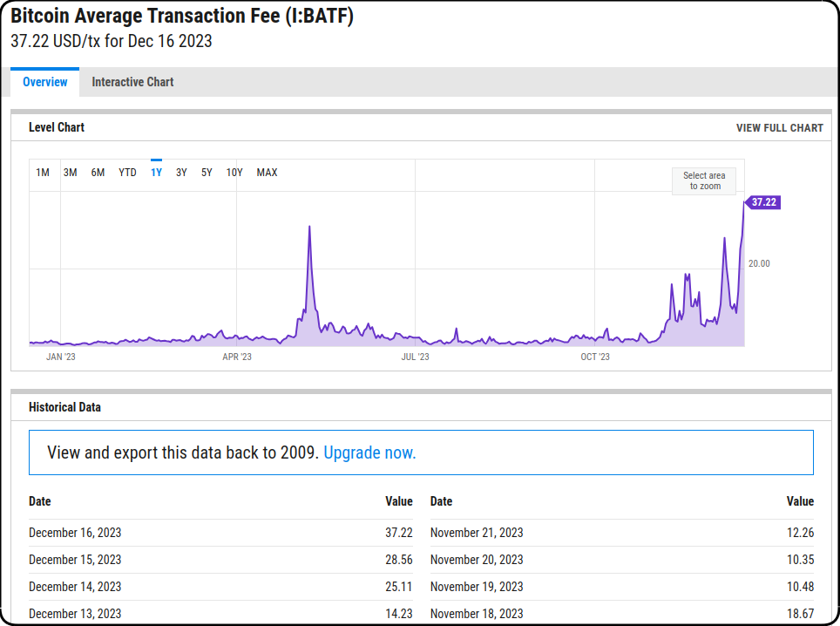This screenshot has height=626, width=840.
Task: Click the 37.22 value flag on chart
Action: tap(762, 202)
